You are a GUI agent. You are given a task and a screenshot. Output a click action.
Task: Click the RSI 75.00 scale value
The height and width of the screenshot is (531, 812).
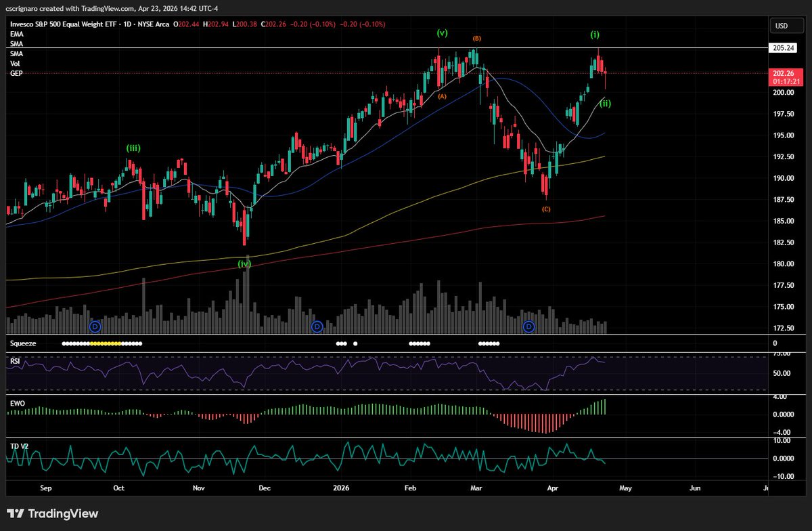[783, 354]
